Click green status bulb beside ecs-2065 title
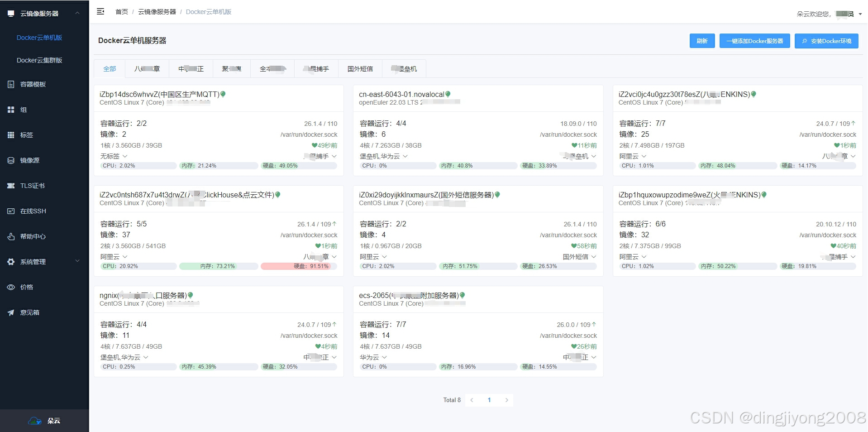Image resolution: width=868 pixels, height=432 pixels. click(463, 295)
